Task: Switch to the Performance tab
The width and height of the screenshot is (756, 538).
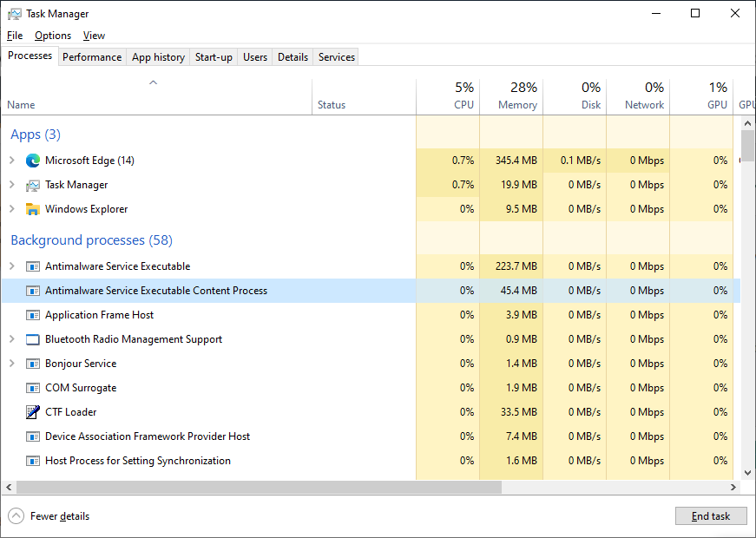Action: click(x=92, y=57)
